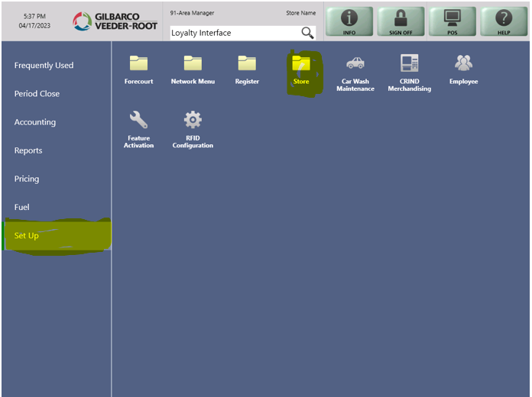532x397 pixels.
Task: Click the search magnifier icon
Action: click(307, 33)
